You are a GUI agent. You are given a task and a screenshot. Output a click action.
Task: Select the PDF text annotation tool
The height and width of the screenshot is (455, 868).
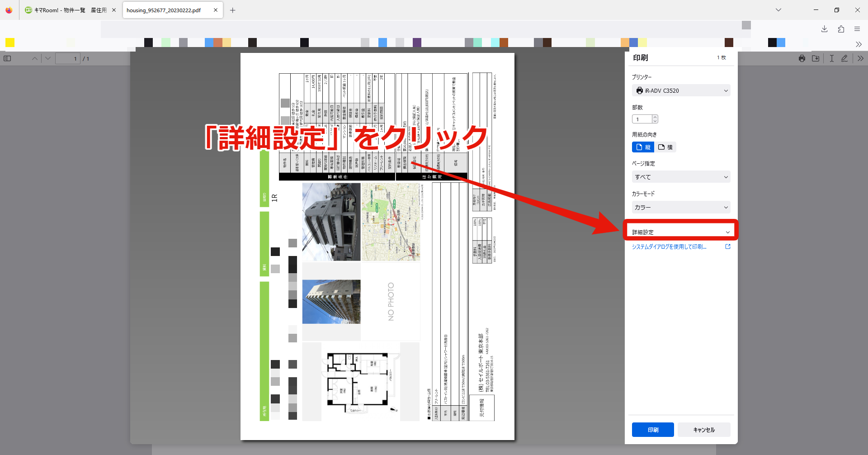pos(831,58)
